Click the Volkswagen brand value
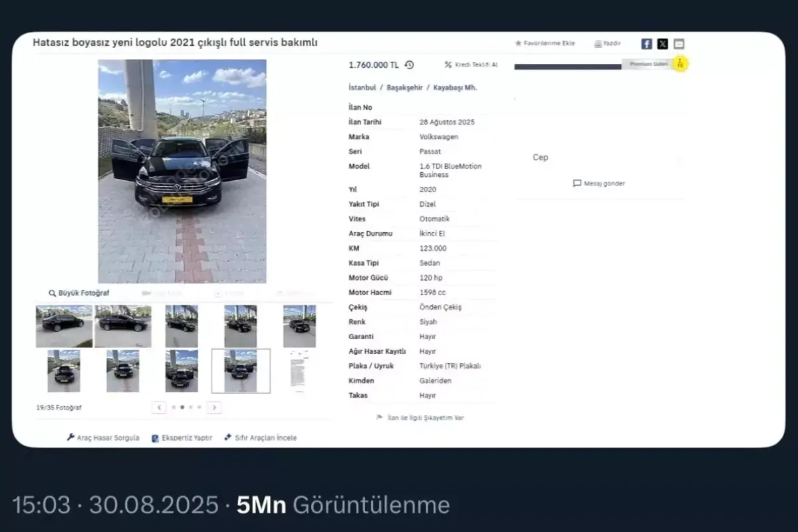The image size is (798, 532). tap(439, 137)
